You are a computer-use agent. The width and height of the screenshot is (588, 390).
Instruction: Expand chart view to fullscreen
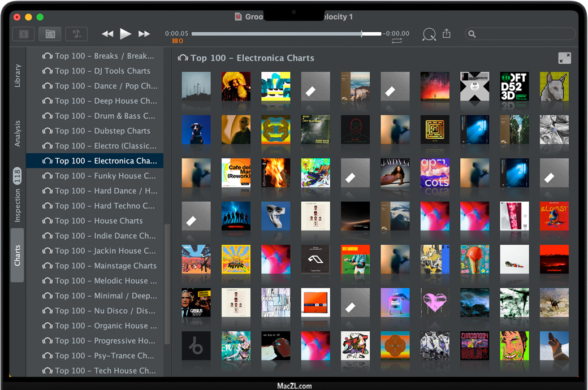pyautogui.click(x=564, y=58)
